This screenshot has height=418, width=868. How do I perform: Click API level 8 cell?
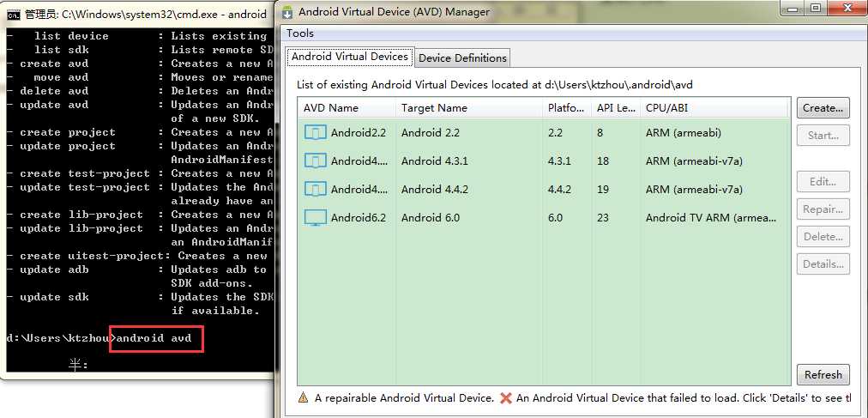(x=600, y=133)
